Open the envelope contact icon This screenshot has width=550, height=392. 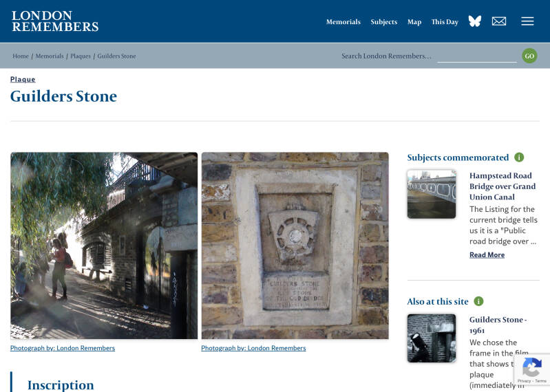point(499,21)
